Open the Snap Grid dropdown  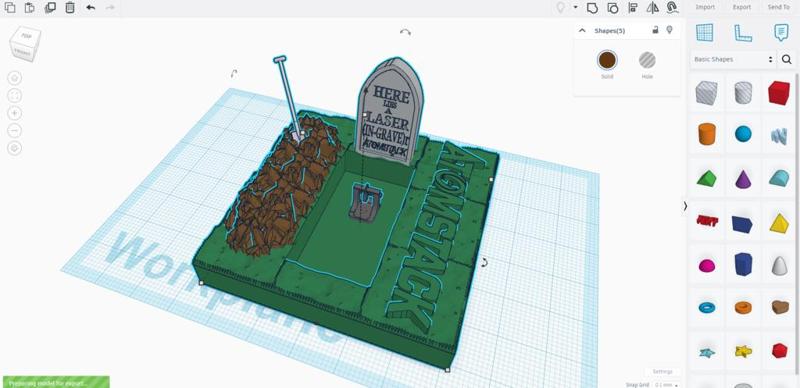coord(667,384)
